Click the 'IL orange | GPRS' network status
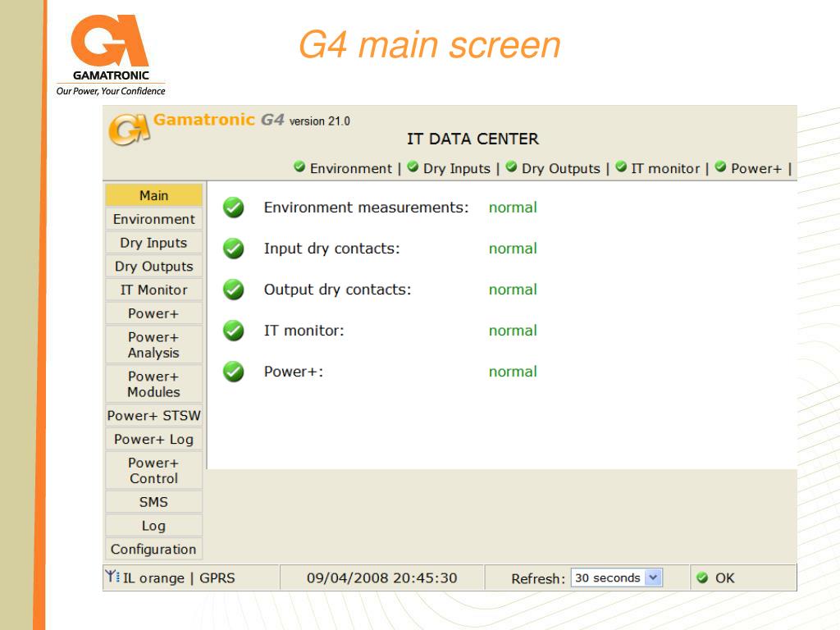This screenshot has height=630, width=840. click(x=179, y=578)
